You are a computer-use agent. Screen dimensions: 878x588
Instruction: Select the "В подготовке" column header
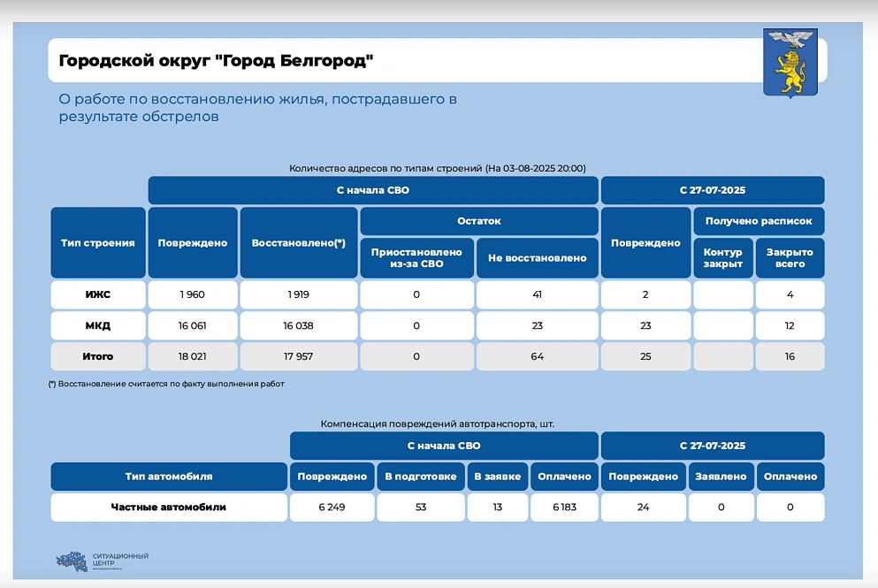pyautogui.click(x=420, y=477)
